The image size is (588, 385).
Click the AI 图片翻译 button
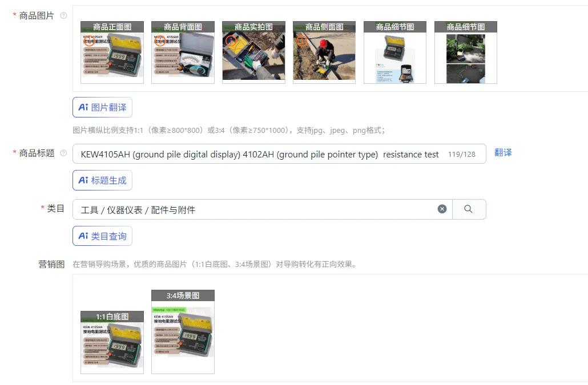click(x=102, y=107)
